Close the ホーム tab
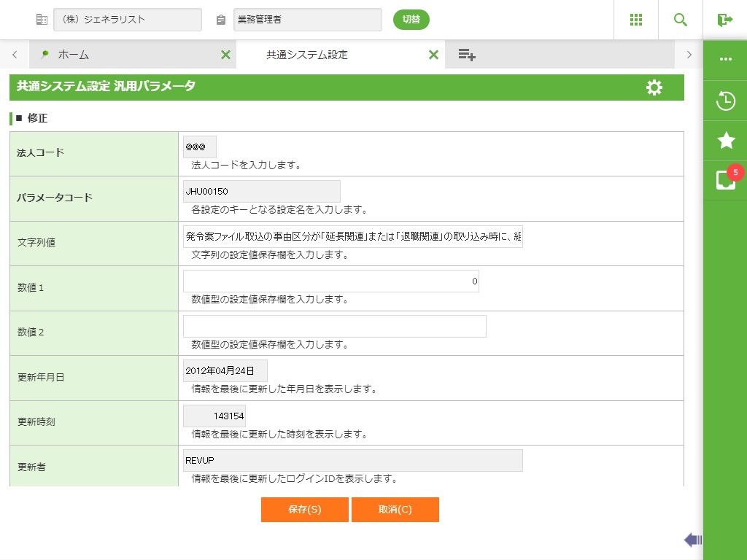This screenshot has width=747, height=560. pos(225,55)
